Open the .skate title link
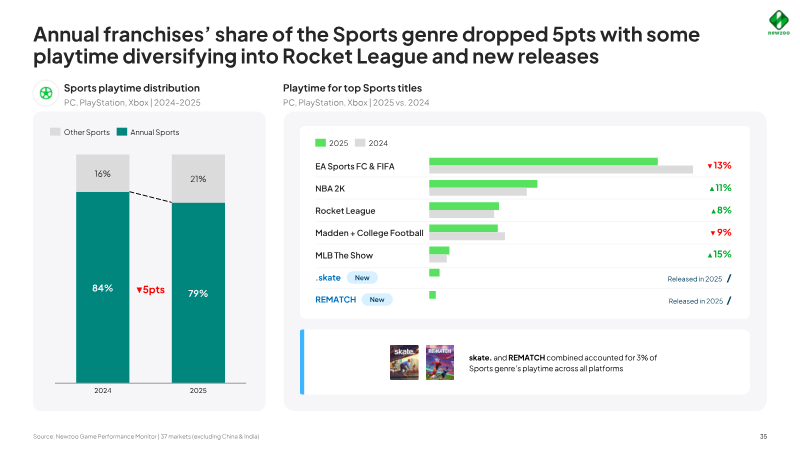Viewport: 800px width, 450px height. [328, 278]
